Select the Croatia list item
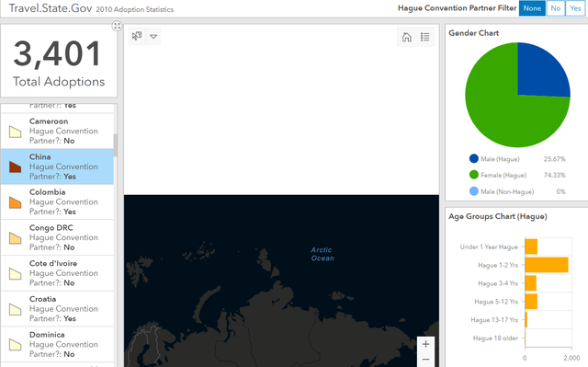The image size is (588, 367). tap(57, 309)
